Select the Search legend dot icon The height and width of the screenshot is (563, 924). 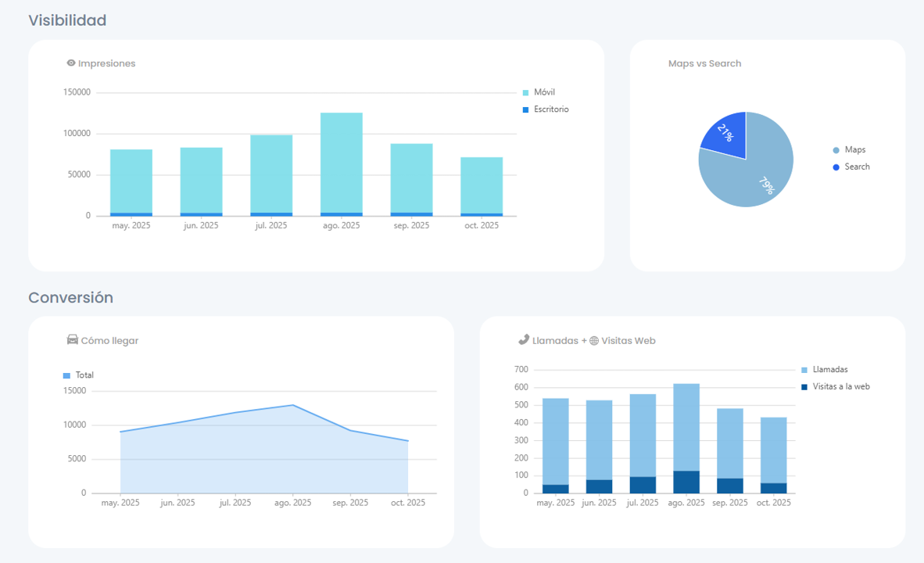[x=836, y=167]
